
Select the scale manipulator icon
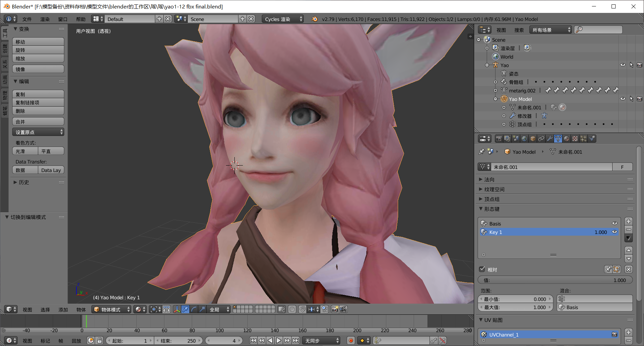coord(202,309)
